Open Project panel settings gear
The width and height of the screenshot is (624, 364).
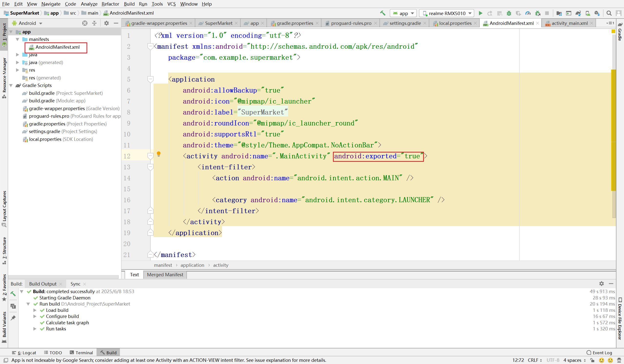106,23
